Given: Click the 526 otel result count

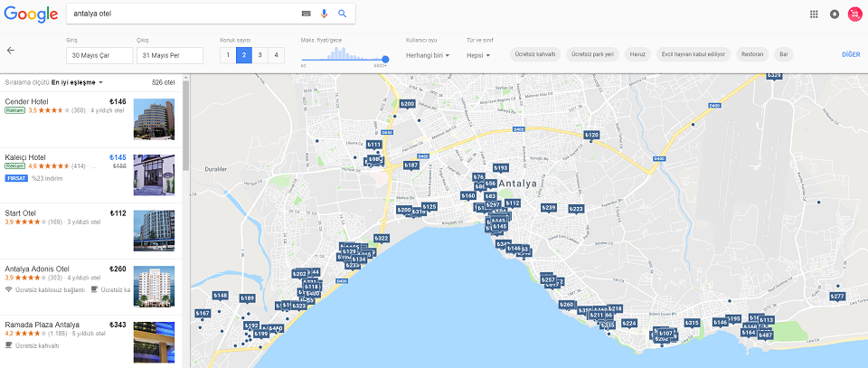Looking at the screenshot, I should (x=164, y=82).
